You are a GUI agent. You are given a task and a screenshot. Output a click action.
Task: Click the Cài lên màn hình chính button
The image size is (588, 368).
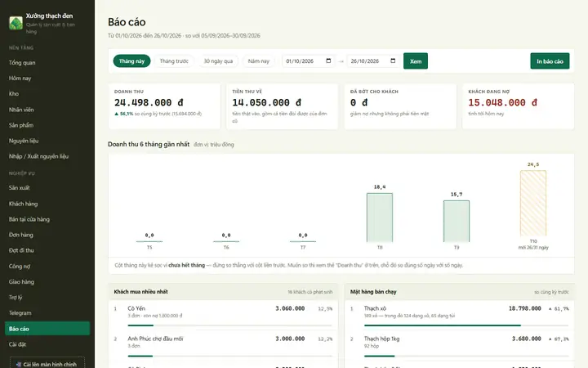pyautogui.click(x=47, y=364)
